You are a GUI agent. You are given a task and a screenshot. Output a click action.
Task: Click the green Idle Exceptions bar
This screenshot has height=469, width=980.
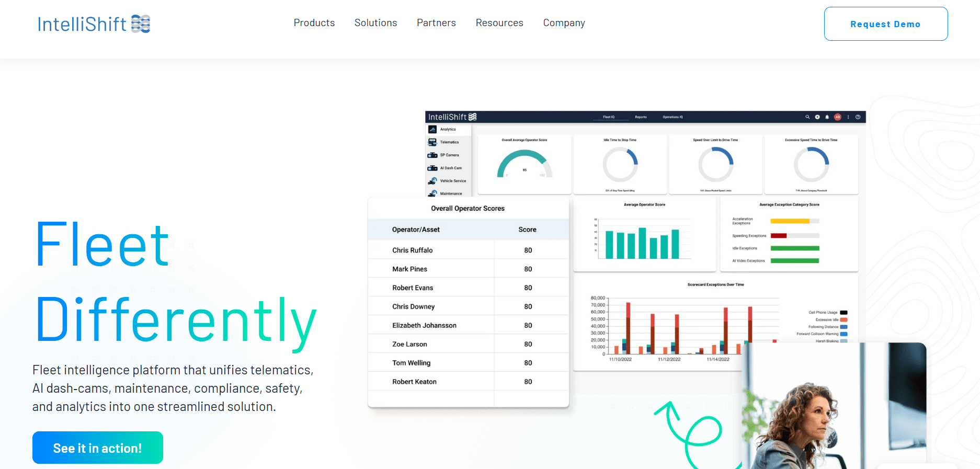point(795,248)
